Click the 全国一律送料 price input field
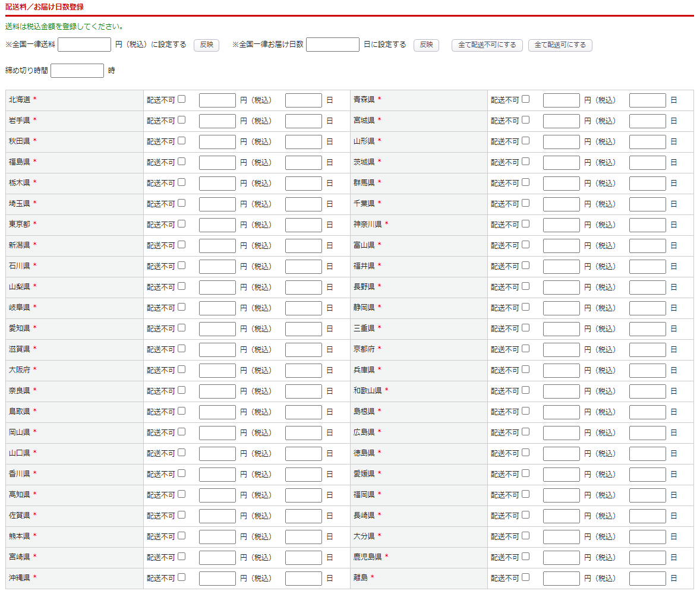The image size is (700, 594). point(84,45)
